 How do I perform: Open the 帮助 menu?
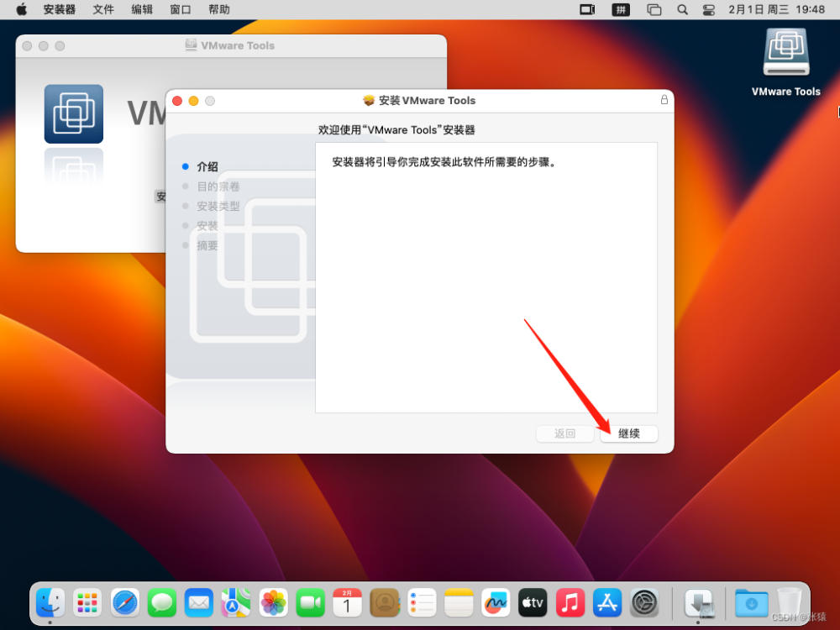218,9
